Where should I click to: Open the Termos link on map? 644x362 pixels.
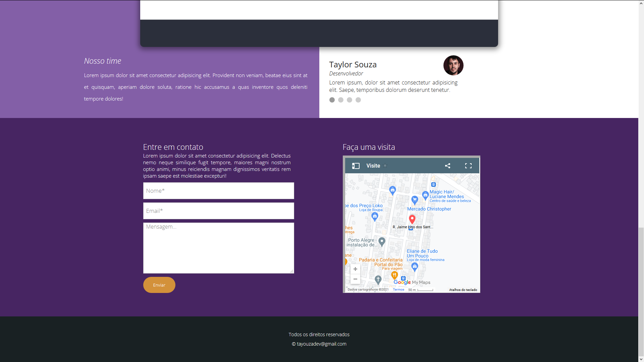point(398,290)
